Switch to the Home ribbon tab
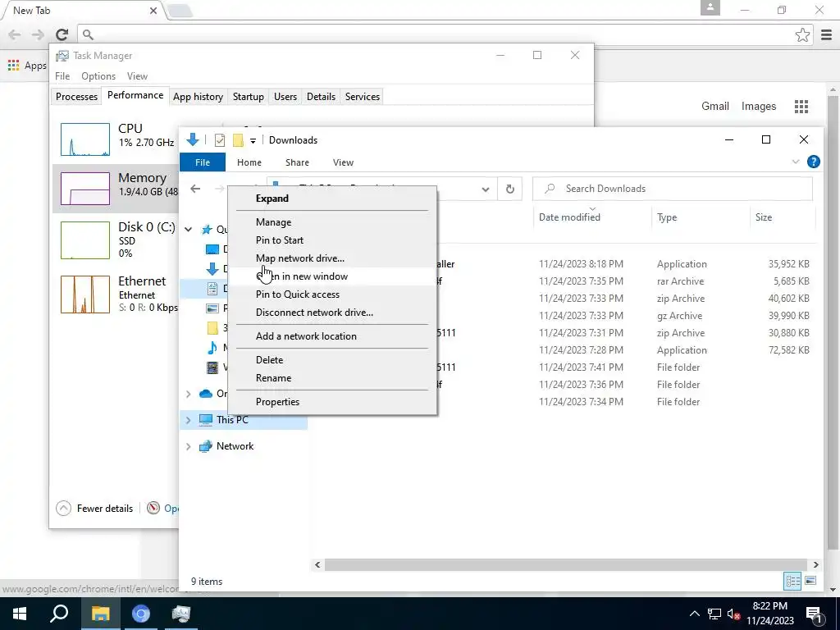840x630 pixels. point(249,162)
